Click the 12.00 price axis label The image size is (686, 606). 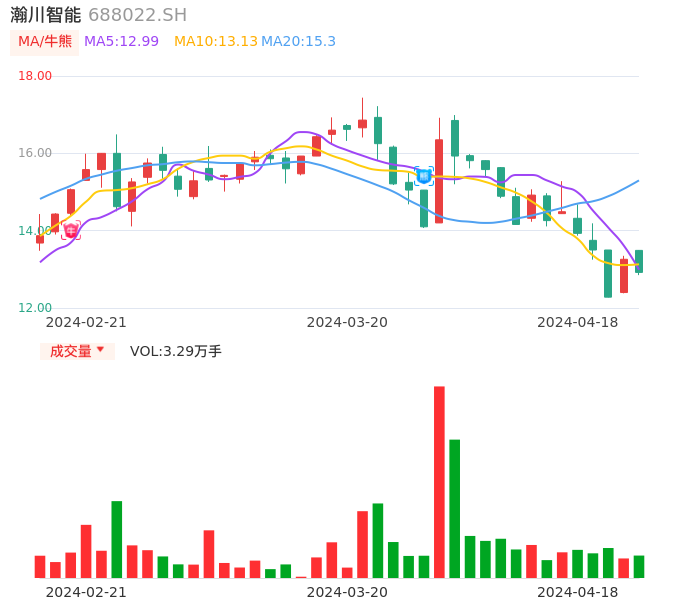35,308
